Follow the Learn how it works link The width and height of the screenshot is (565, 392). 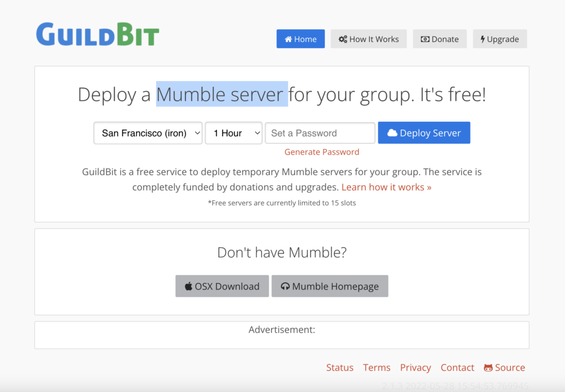point(386,187)
